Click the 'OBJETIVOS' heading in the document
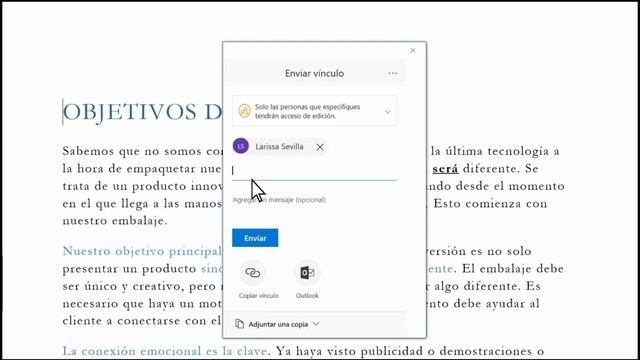Screen dimensions: 640x360 point(129,112)
